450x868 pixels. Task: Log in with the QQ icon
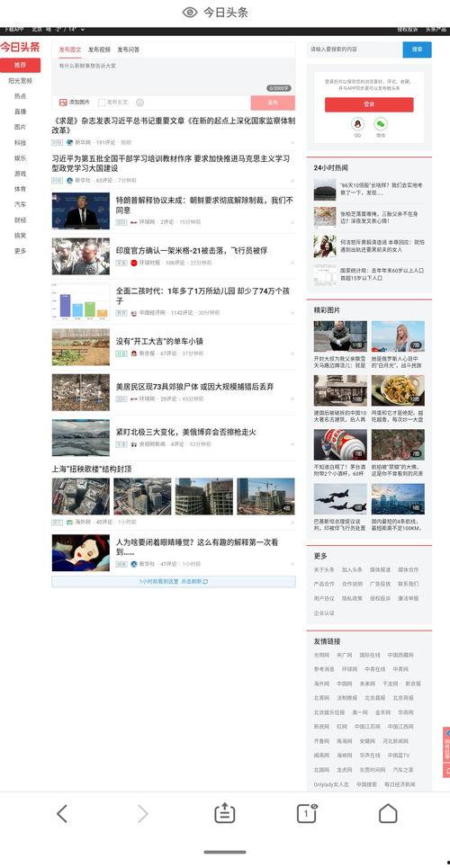[358, 124]
